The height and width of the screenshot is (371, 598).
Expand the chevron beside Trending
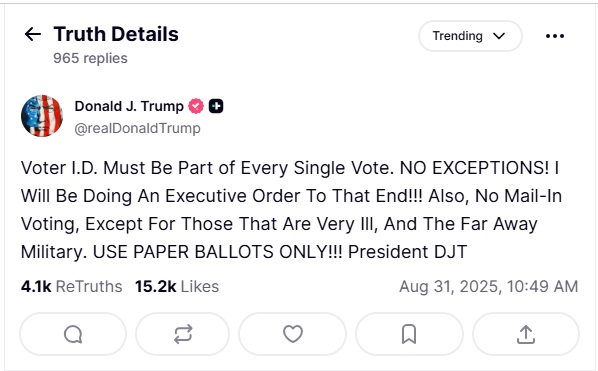(499, 36)
